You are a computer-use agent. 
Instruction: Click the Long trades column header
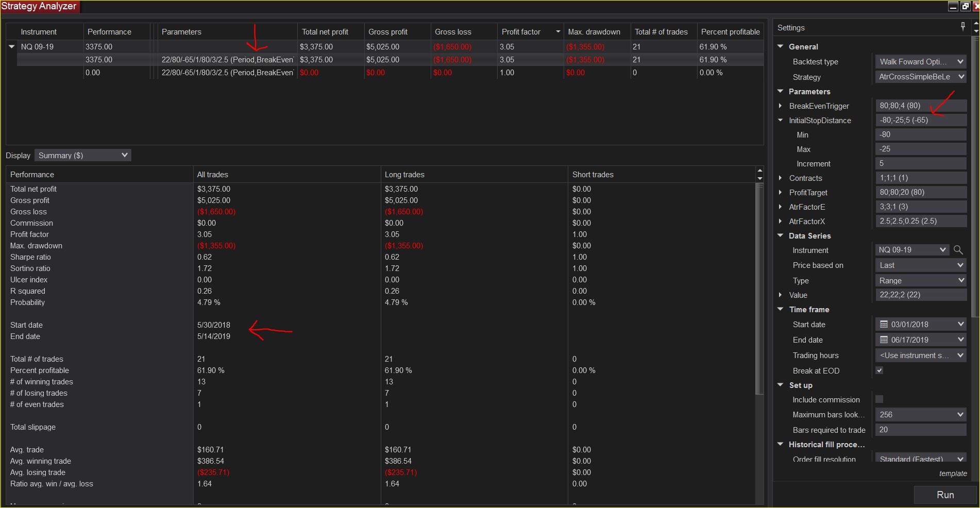(x=474, y=175)
